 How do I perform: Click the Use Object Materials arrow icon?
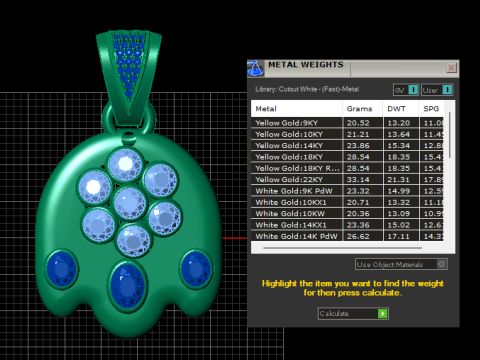[442, 264]
